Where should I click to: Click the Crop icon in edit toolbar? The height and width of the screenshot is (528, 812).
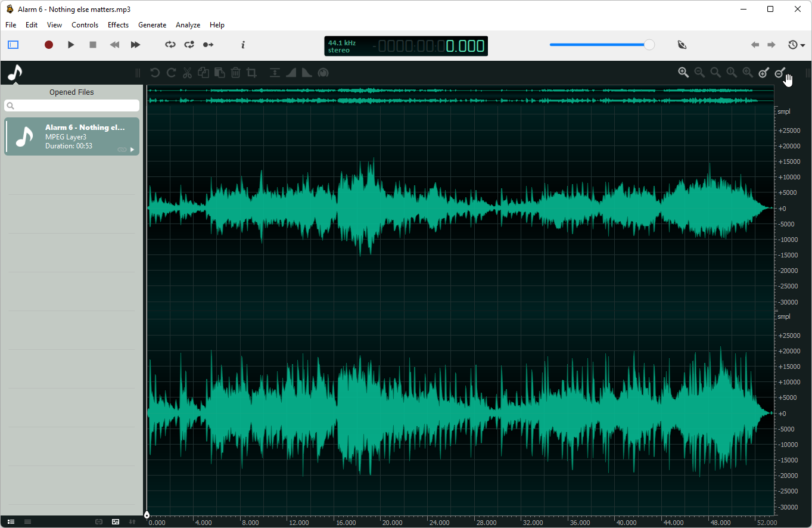pyautogui.click(x=251, y=73)
